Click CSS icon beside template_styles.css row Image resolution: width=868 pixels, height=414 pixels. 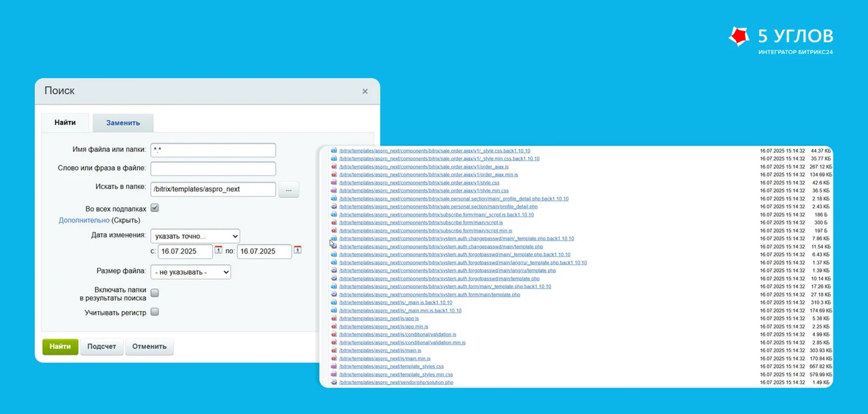pos(334,367)
